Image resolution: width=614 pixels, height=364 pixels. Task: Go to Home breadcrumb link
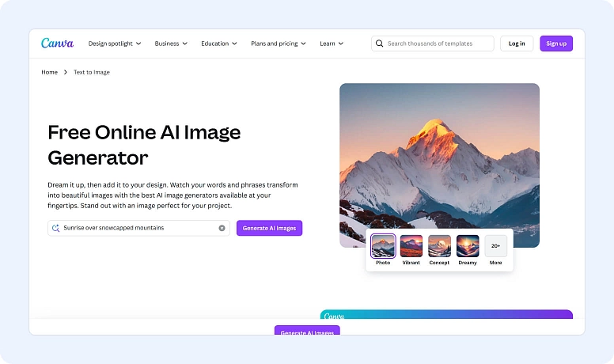49,72
